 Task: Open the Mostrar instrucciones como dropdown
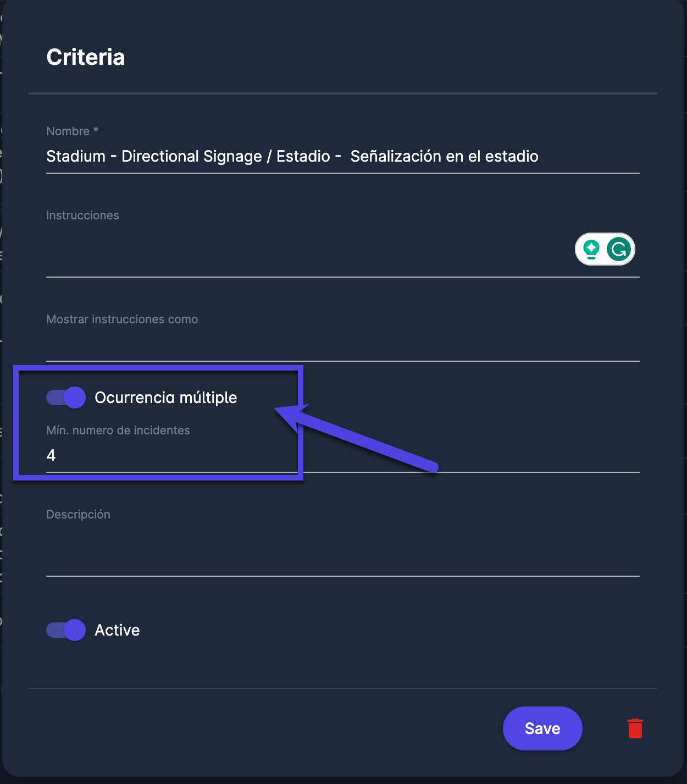pyautogui.click(x=342, y=346)
